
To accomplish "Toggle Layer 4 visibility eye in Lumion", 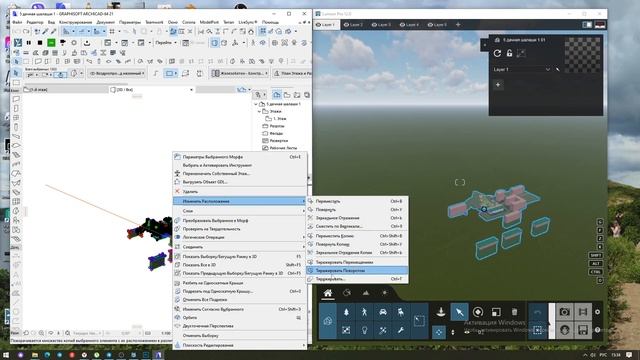I will (402, 25).
